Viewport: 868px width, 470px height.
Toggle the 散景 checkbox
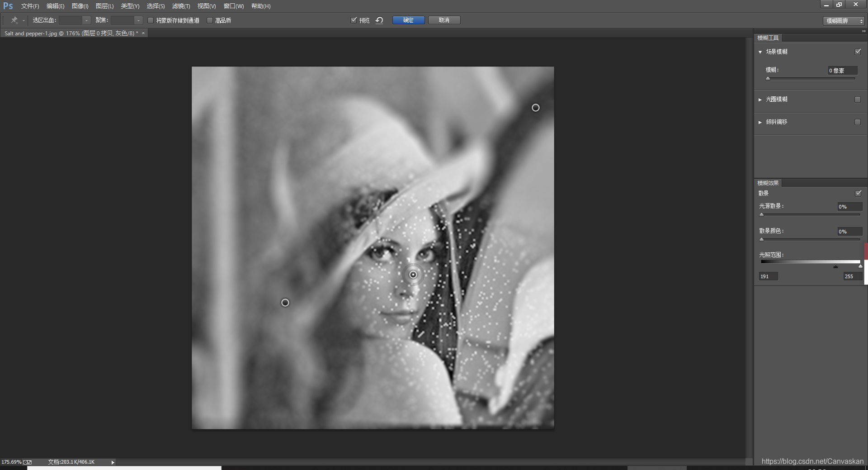point(858,193)
